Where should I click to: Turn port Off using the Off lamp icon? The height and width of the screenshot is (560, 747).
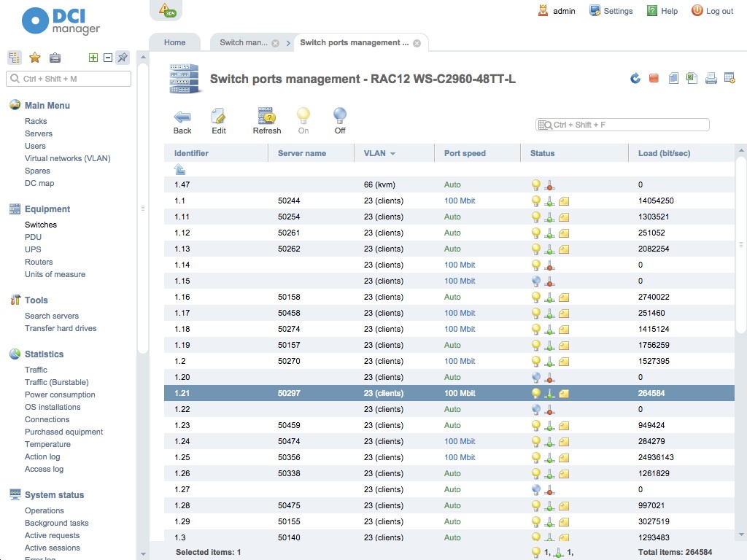pos(338,118)
